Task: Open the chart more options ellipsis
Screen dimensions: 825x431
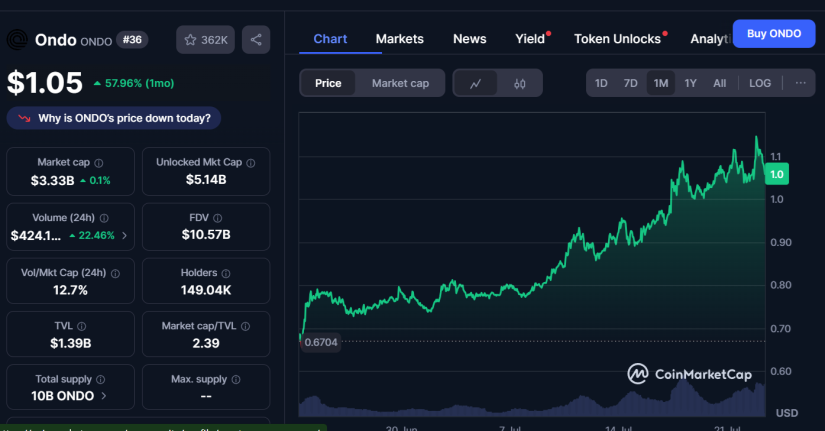Action: [800, 83]
